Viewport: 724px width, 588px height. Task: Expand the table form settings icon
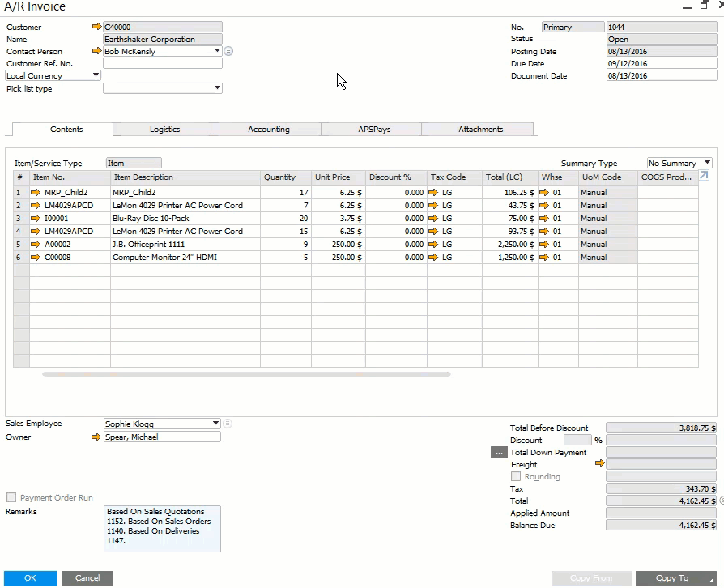click(704, 176)
